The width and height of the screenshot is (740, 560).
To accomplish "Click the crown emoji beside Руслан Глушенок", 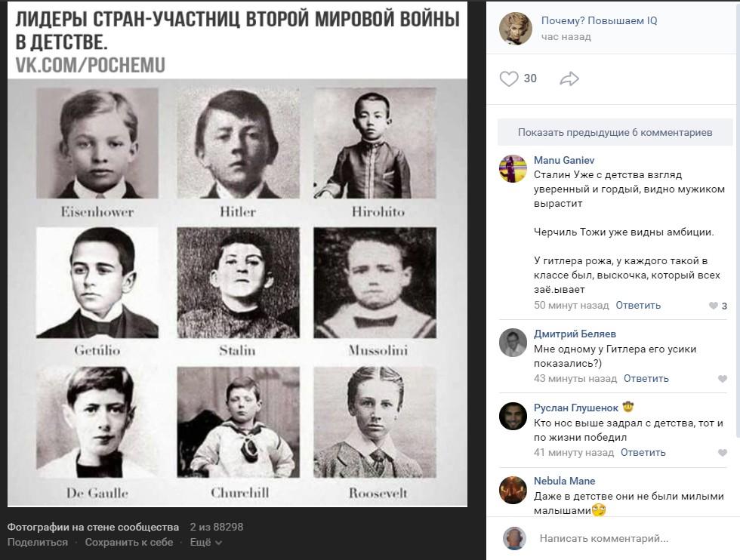I will [x=627, y=407].
